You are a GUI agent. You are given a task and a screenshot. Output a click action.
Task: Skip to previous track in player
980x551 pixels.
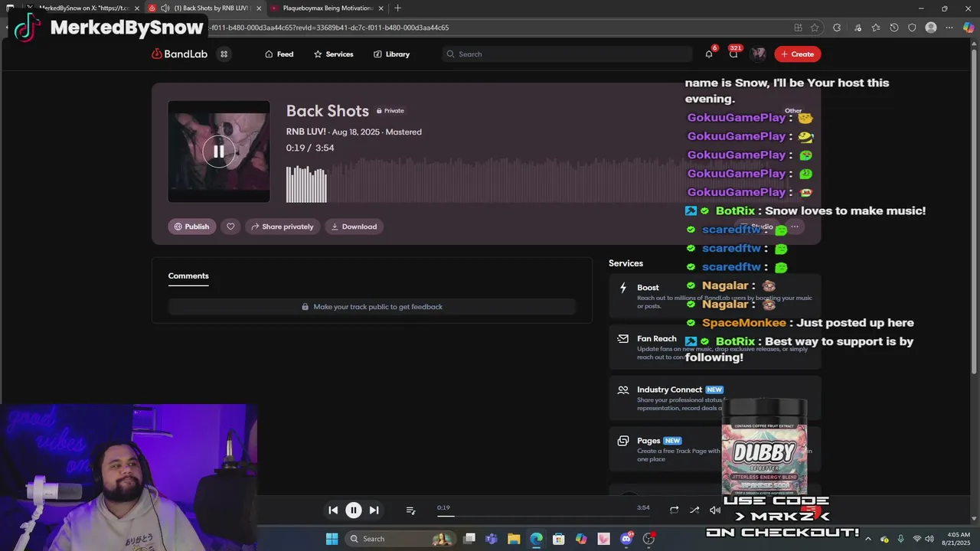[x=333, y=510]
